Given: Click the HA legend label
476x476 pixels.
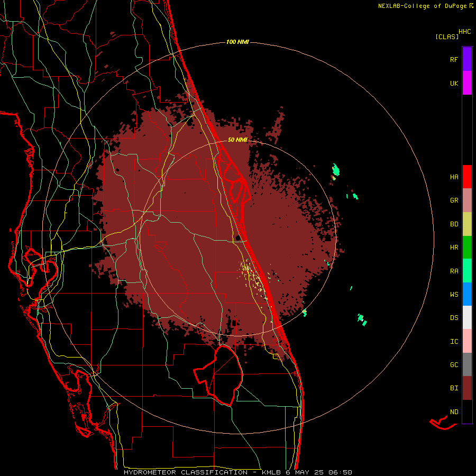Looking at the screenshot, I should point(454,177).
